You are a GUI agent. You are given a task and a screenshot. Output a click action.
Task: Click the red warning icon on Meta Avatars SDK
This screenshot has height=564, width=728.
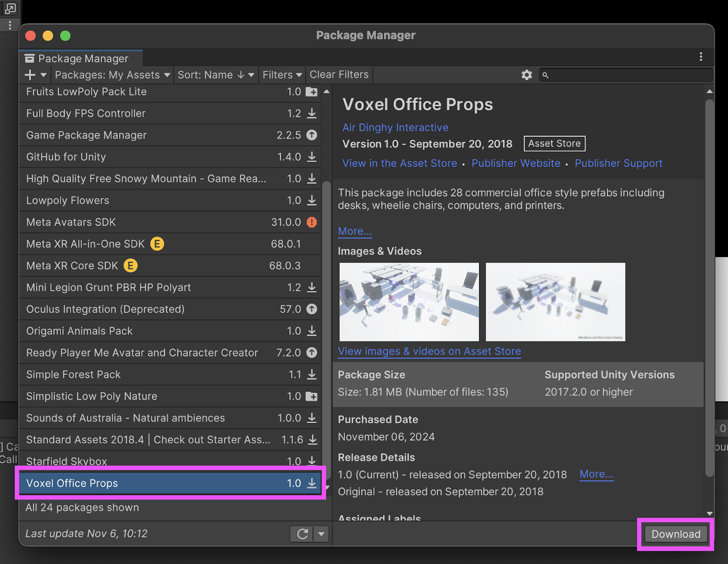tap(312, 222)
